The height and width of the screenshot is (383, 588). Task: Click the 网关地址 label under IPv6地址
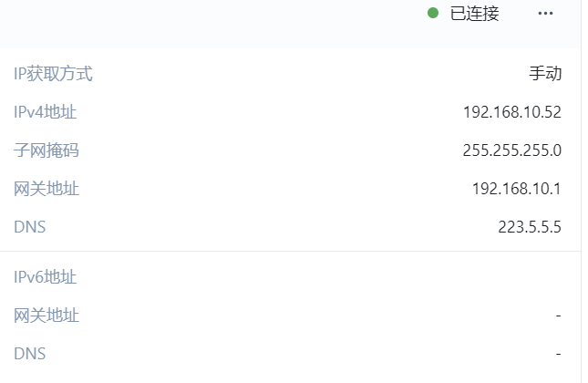click(46, 316)
